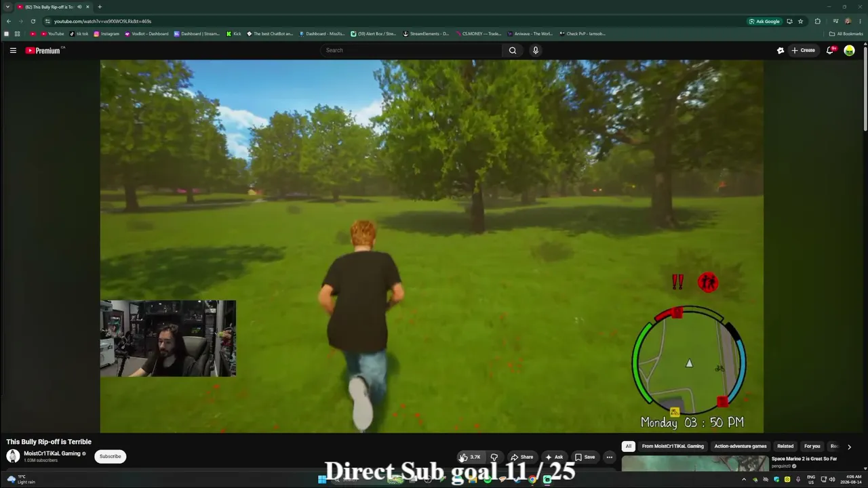Open the Aniwave bookmark

tap(530, 34)
